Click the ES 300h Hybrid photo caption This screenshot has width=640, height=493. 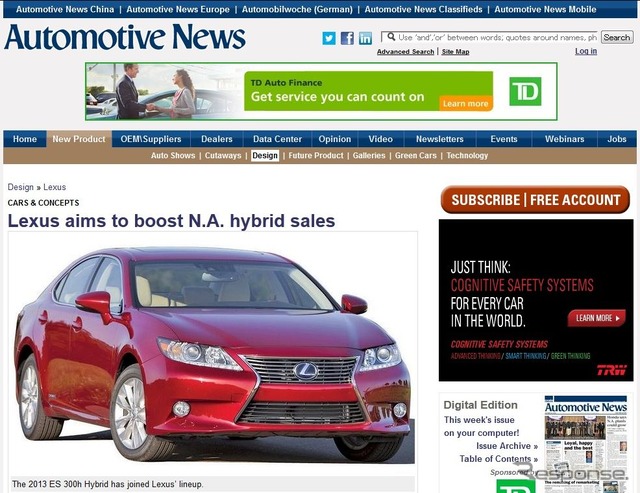[107, 484]
